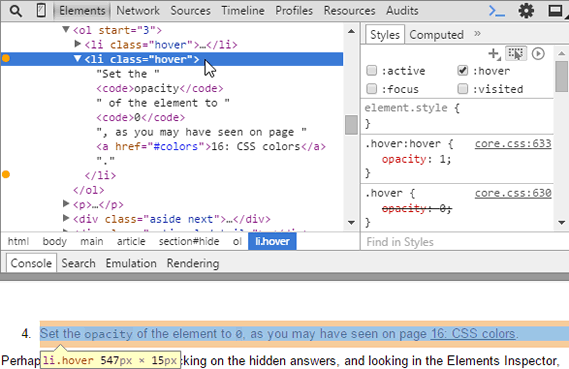
Task: Select the .hover:hover selector text
Action: [x=403, y=144]
